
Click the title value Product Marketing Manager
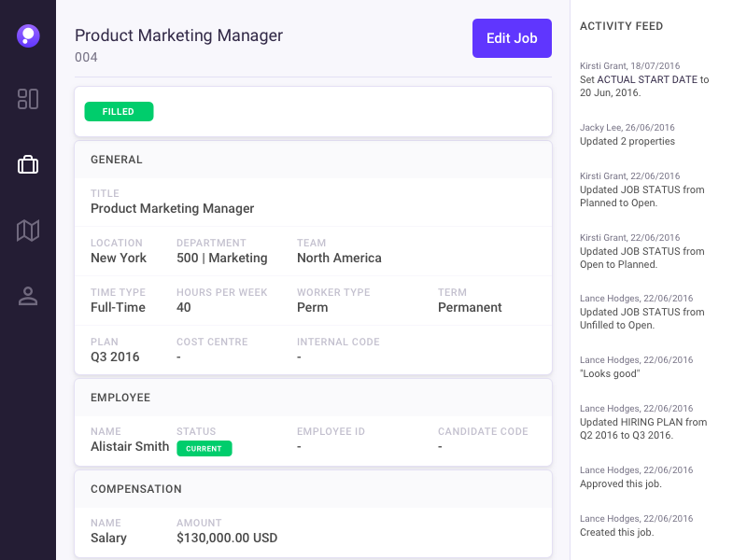click(173, 208)
